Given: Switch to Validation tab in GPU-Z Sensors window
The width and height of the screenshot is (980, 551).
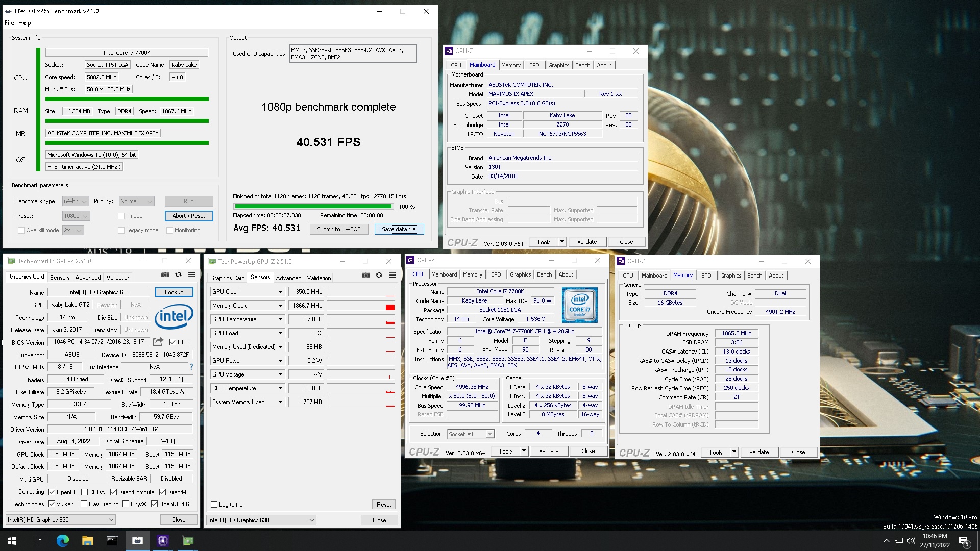Looking at the screenshot, I should coord(319,278).
